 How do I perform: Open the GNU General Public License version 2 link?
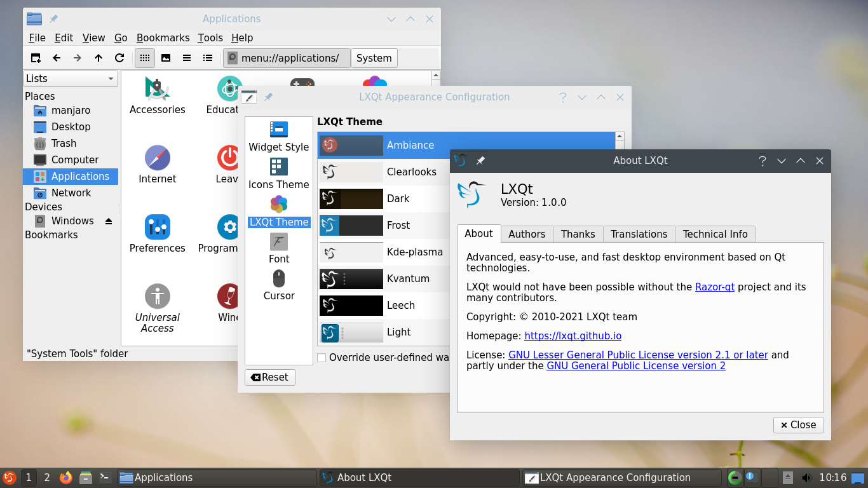pos(636,366)
